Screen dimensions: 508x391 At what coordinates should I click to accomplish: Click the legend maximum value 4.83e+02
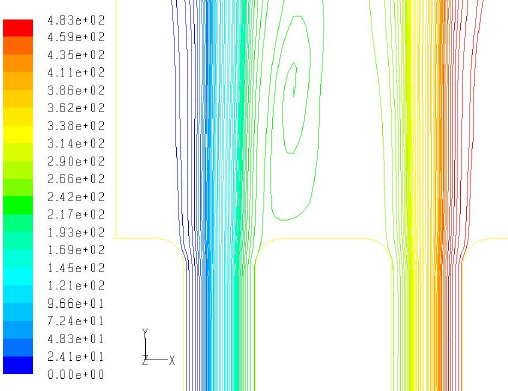click(x=76, y=21)
